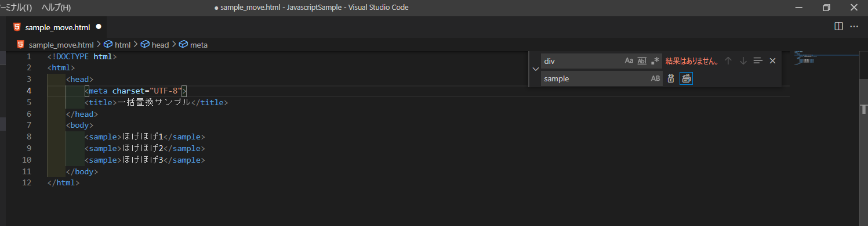Screen dimensions: 868x226
Task: Click the Replace single match icon
Action: pos(671,78)
